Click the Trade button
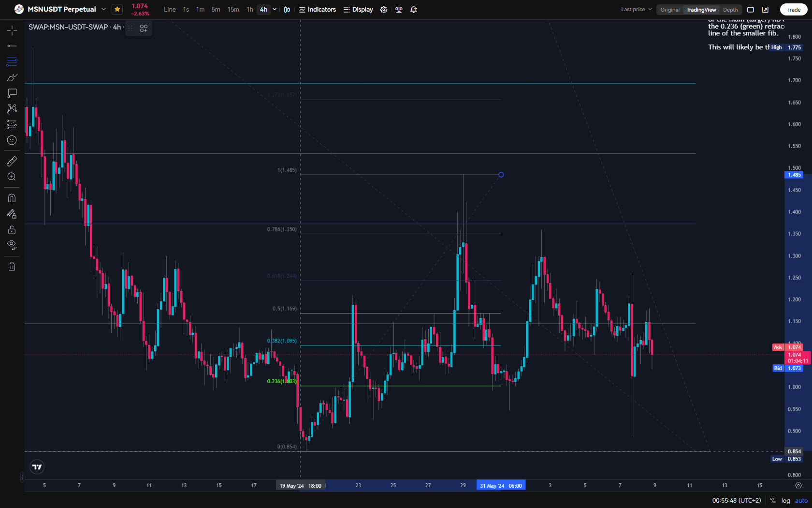This screenshot has height=508, width=812. 794,10
